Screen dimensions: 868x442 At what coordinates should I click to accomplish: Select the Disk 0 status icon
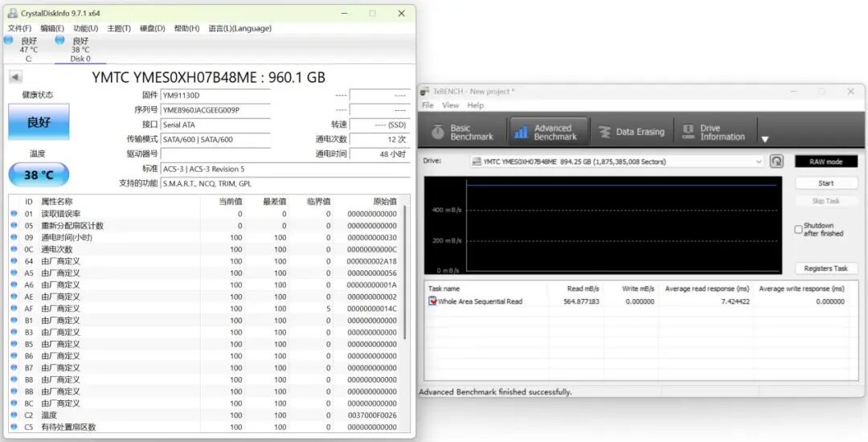[59, 40]
